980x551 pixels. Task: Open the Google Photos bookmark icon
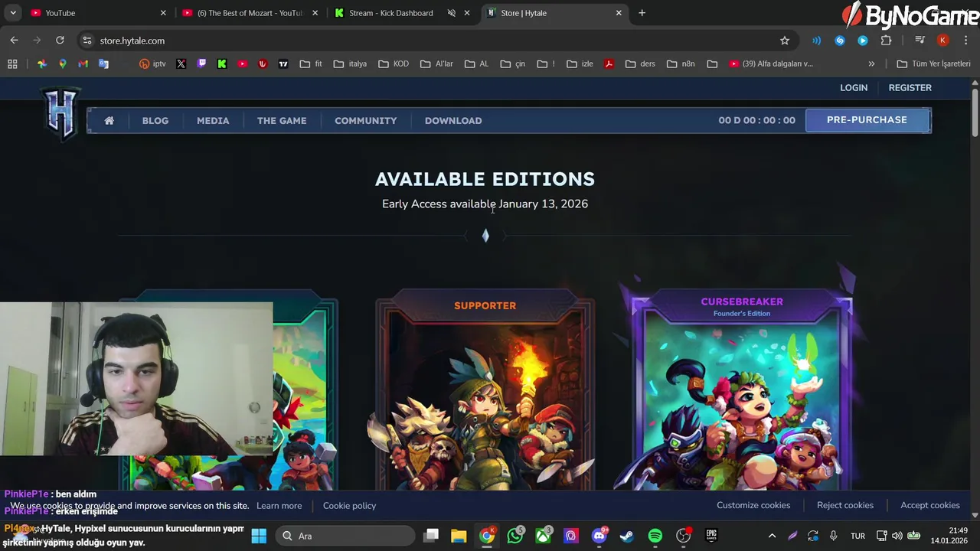[x=42, y=64]
